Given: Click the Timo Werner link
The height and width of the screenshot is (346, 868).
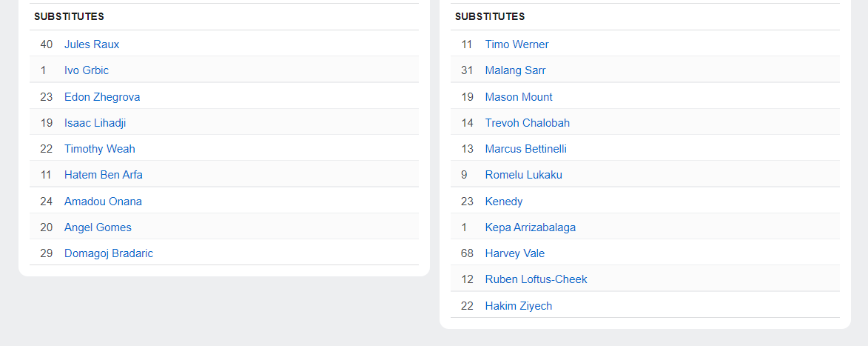Looking at the screenshot, I should click(x=517, y=44).
